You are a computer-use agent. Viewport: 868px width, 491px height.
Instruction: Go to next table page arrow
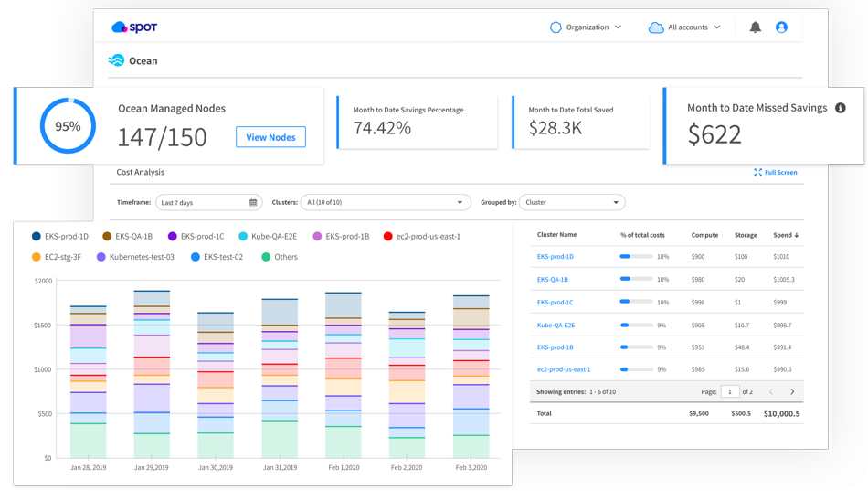[x=792, y=391]
